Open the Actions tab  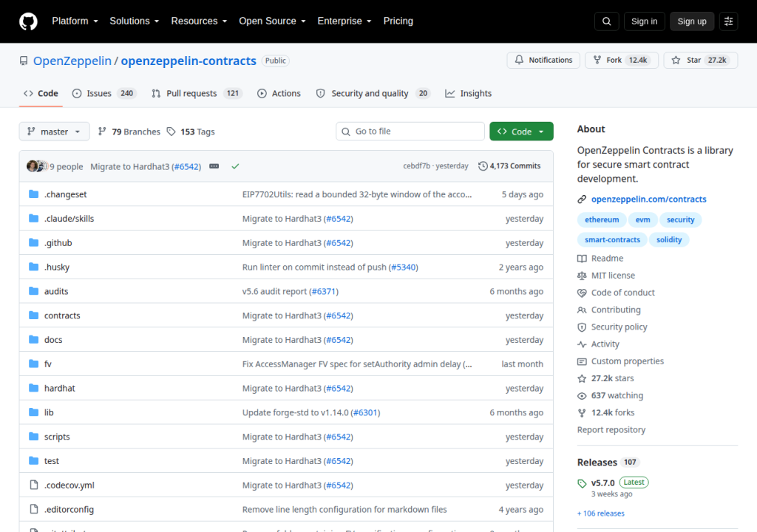[x=279, y=93]
